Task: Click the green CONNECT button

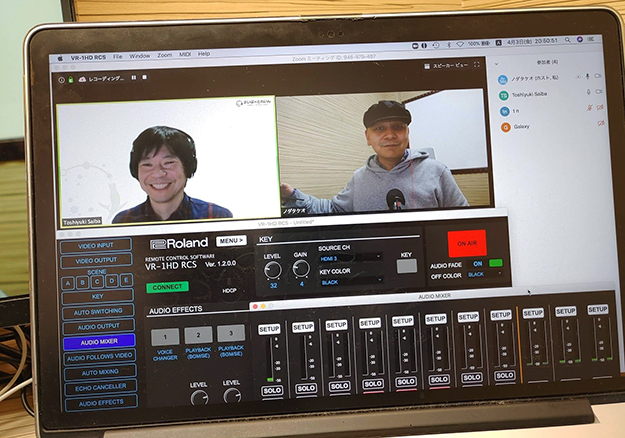Action: 168,287
